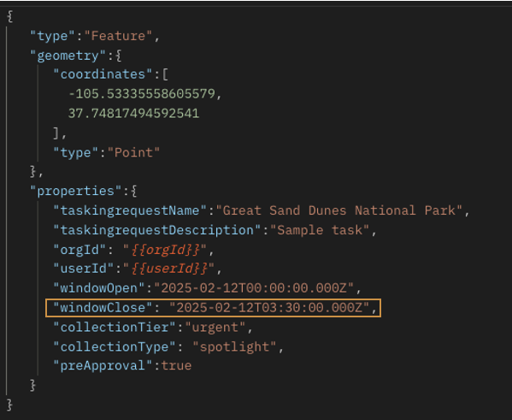Screen dimensions: 512x420
Task: Click the highlighted windowClose line
Action: pos(213,308)
